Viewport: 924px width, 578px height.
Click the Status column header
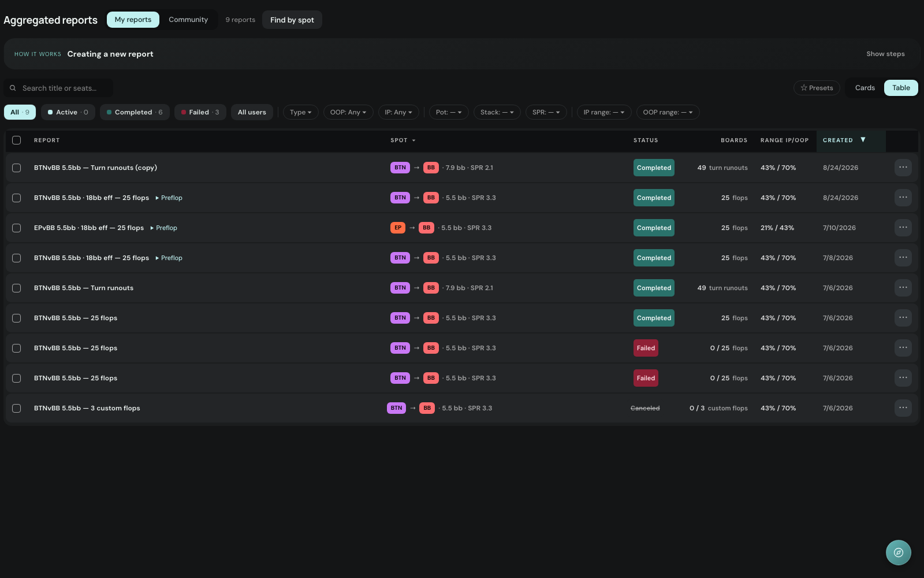tap(646, 140)
